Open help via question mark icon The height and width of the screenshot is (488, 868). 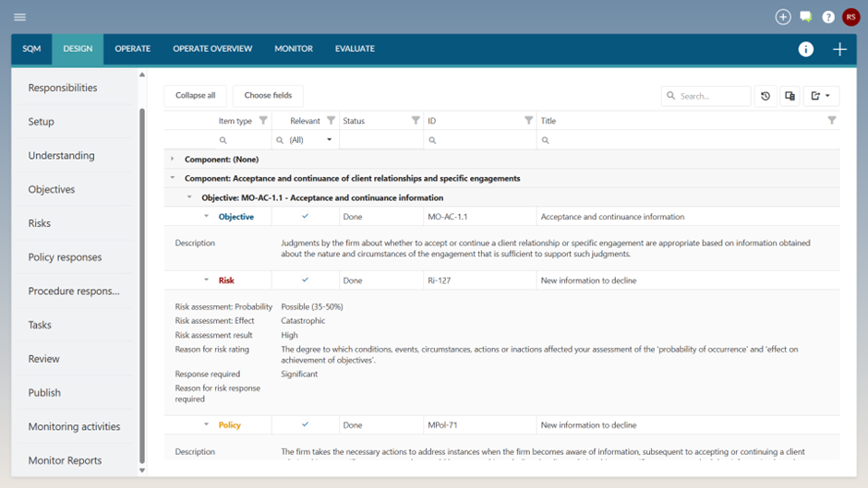[x=828, y=17]
